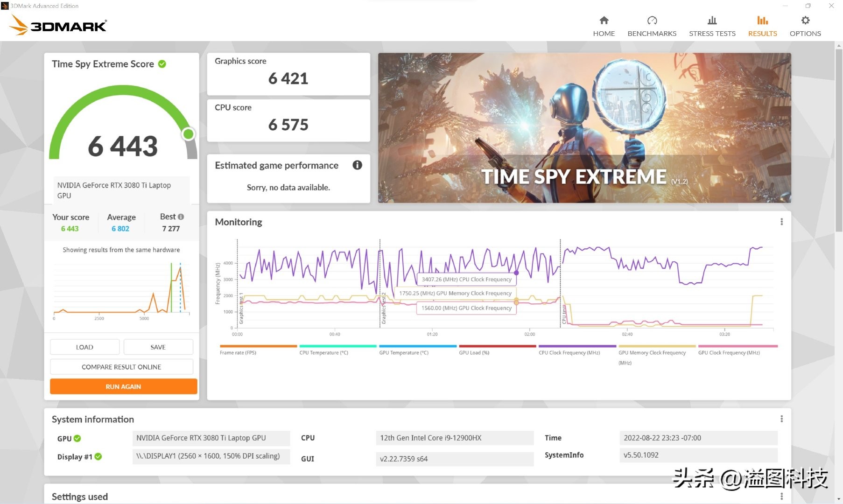Click the Your score value 6 443
843x504 pixels.
[70, 229]
